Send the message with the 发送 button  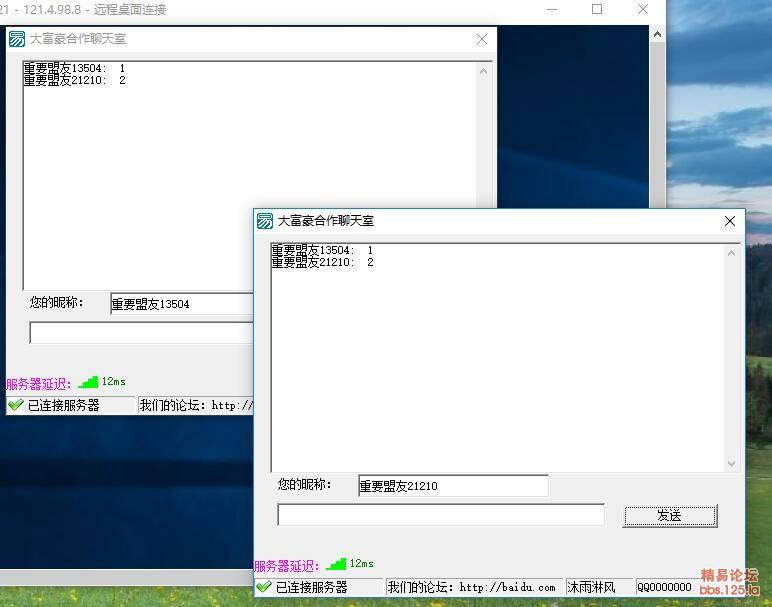tap(670, 515)
